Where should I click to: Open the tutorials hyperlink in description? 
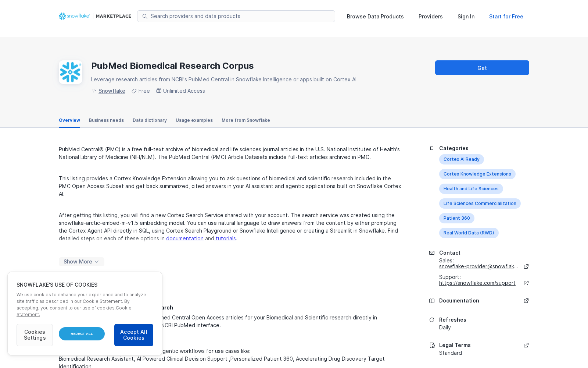[x=225, y=238]
